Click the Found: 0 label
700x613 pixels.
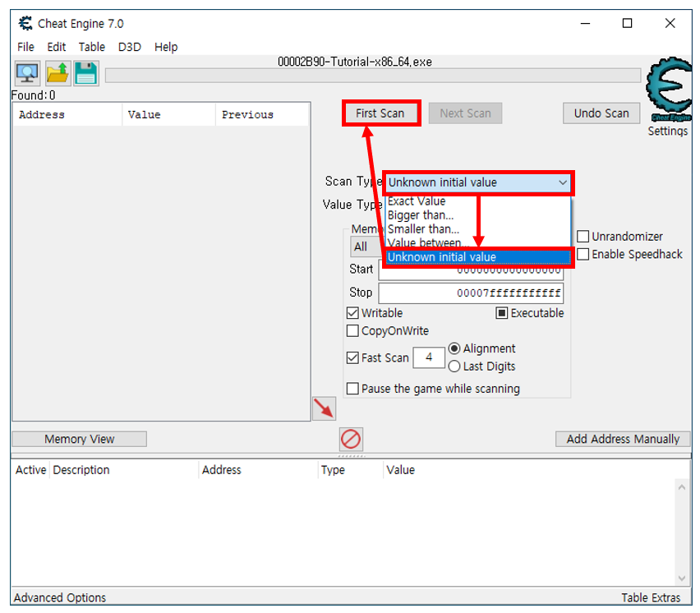tap(33, 95)
